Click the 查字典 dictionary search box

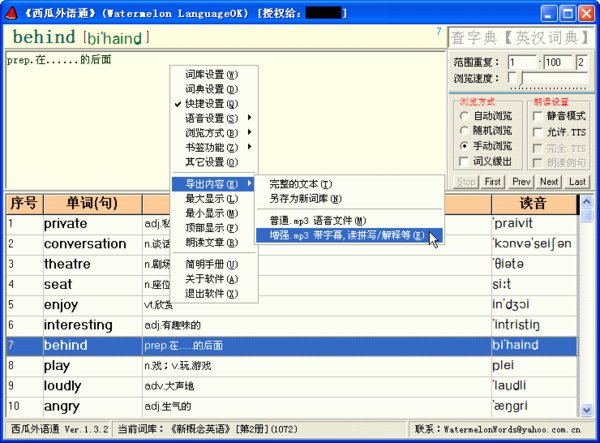(520, 37)
